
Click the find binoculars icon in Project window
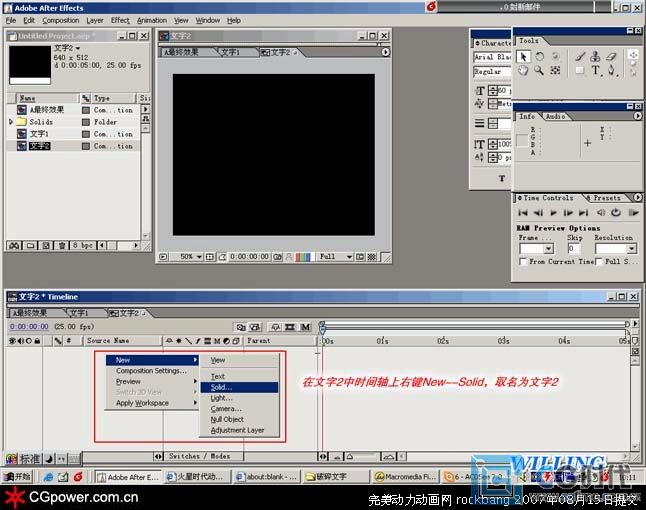[14, 246]
